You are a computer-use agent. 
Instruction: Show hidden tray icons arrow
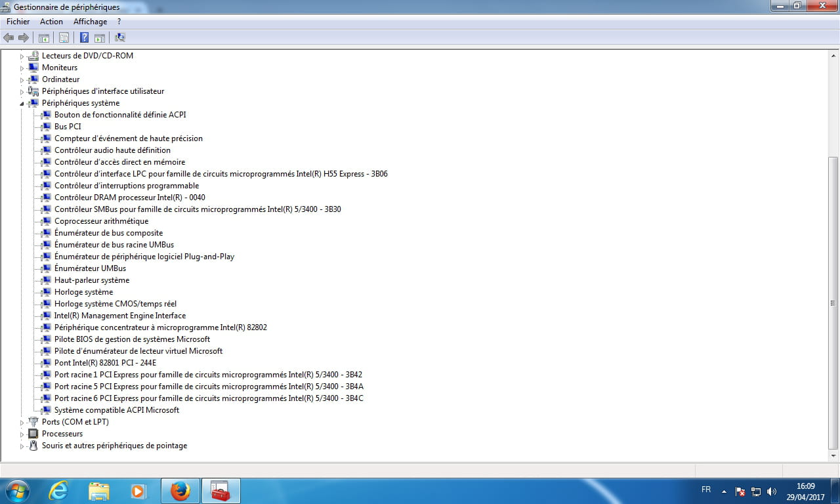click(x=724, y=491)
